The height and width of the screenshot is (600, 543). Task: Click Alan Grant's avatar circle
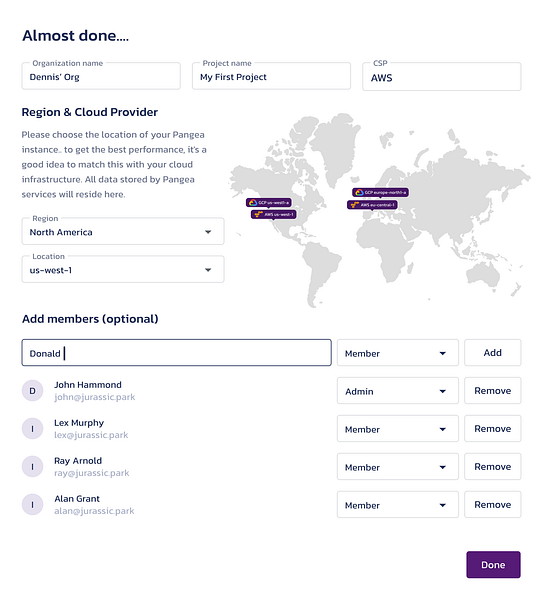click(x=33, y=504)
